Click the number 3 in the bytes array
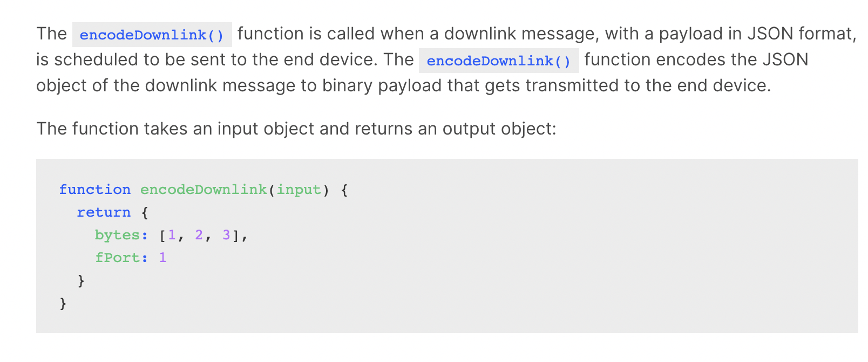868x362 pixels. (x=226, y=235)
